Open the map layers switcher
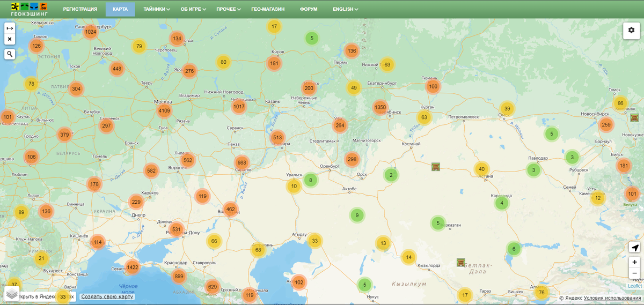644x305 pixels. tap(12, 294)
